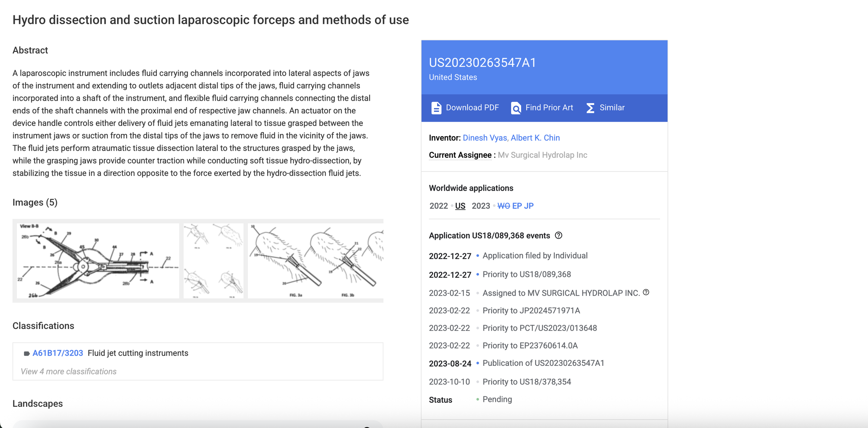Click the sigma symbol in the blue toolbar

pos(590,108)
